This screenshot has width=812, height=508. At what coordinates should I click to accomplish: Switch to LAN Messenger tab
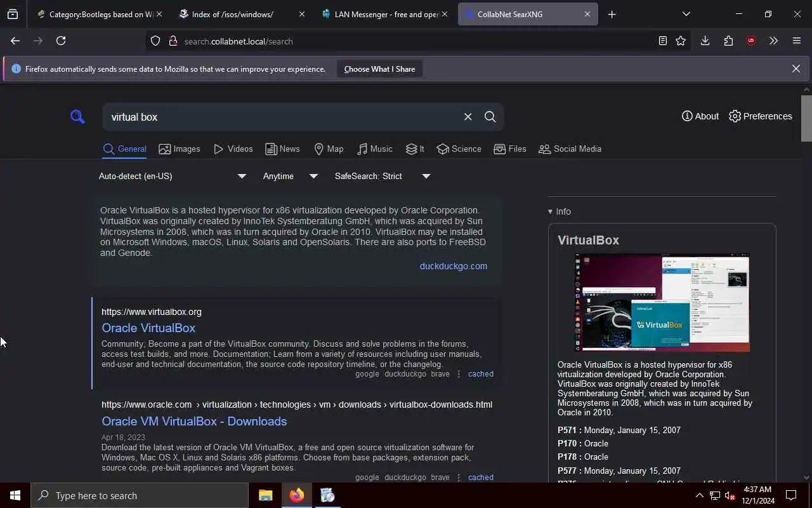pyautogui.click(x=384, y=14)
